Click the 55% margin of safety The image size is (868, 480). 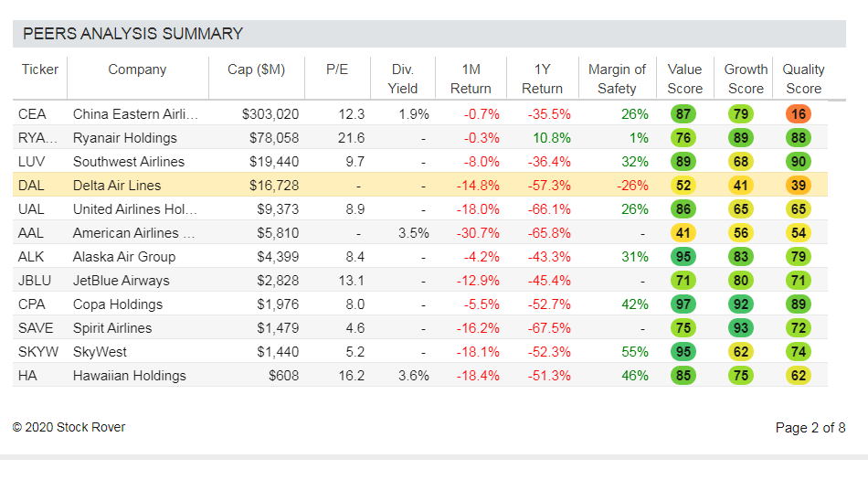634,352
